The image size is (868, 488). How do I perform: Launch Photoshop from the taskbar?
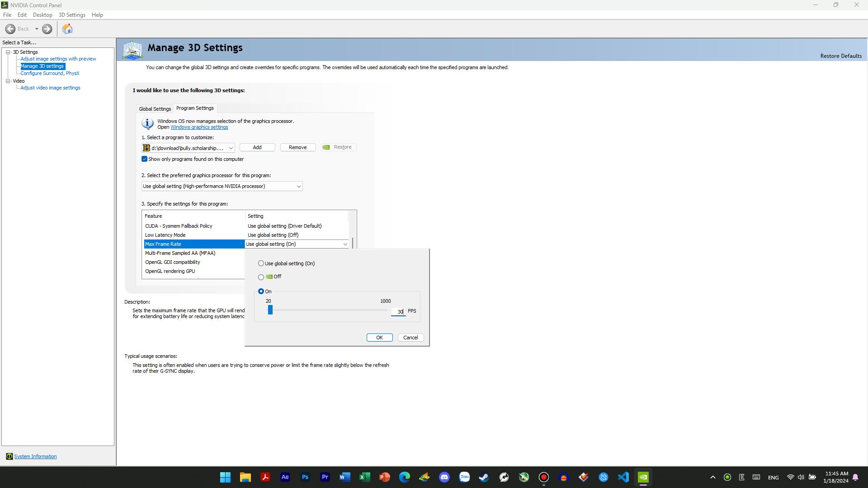click(x=305, y=477)
